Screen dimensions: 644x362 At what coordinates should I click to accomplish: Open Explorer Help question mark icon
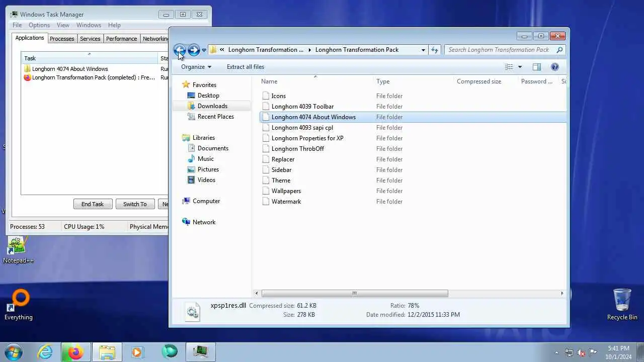coord(555,67)
